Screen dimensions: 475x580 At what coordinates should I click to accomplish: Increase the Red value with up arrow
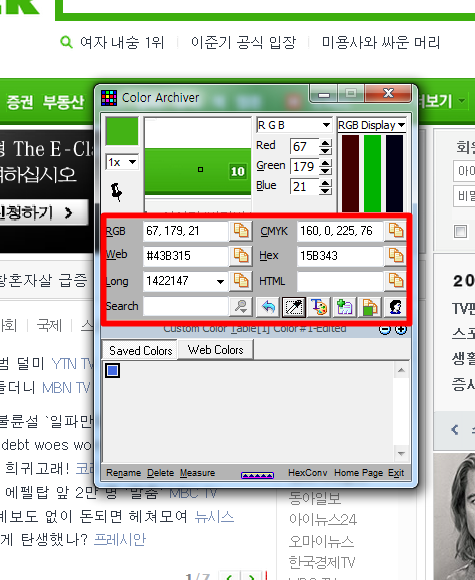click(325, 143)
